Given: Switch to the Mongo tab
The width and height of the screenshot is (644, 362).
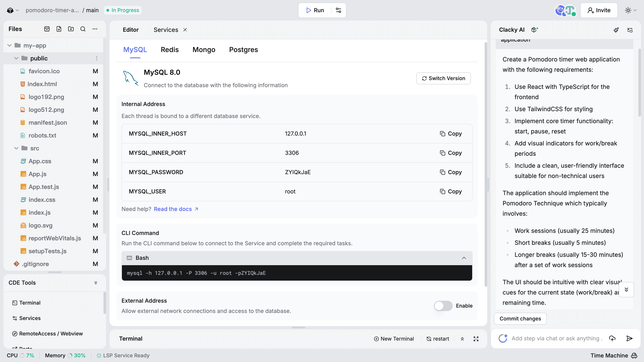Looking at the screenshot, I should pos(204,49).
